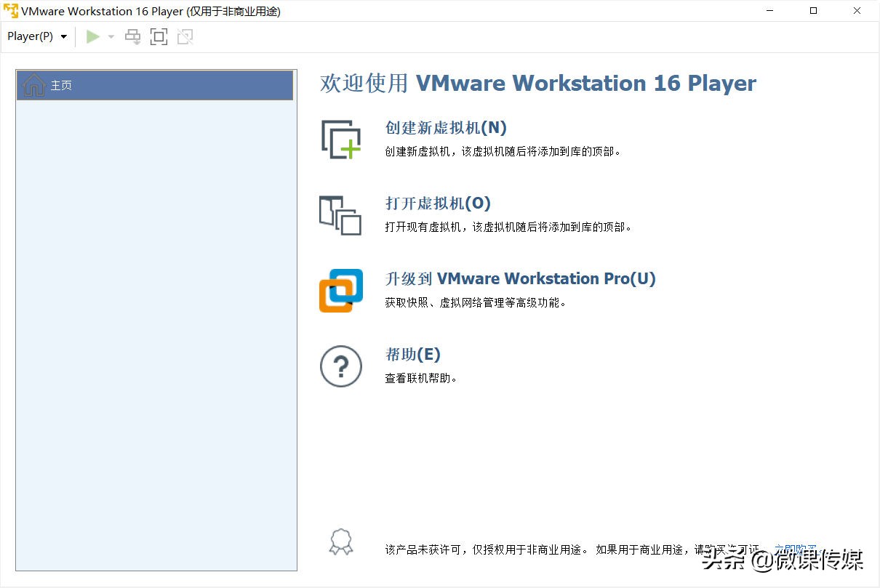Open the Player(P) menu
This screenshot has height=588, width=880.
point(29,36)
